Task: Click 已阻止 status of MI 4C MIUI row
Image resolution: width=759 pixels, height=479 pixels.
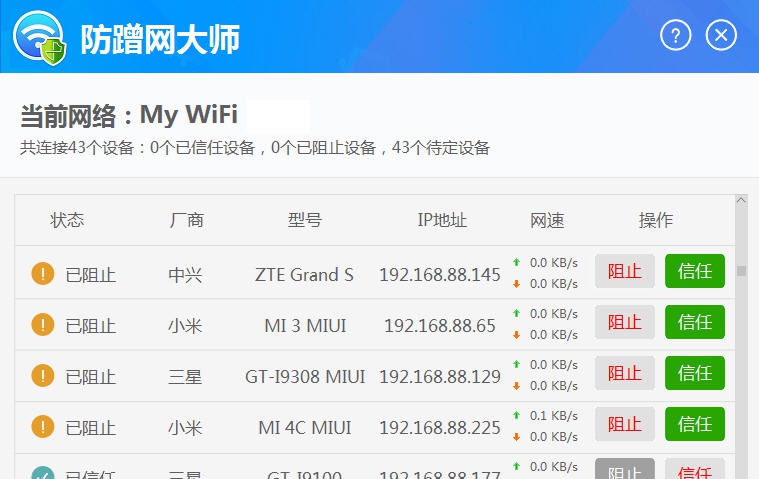Action: pyautogui.click(x=91, y=428)
